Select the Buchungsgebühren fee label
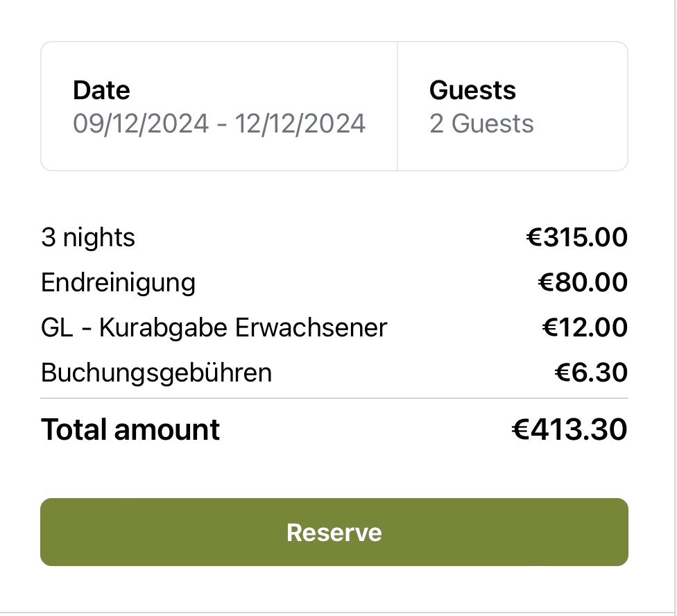 click(x=156, y=373)
